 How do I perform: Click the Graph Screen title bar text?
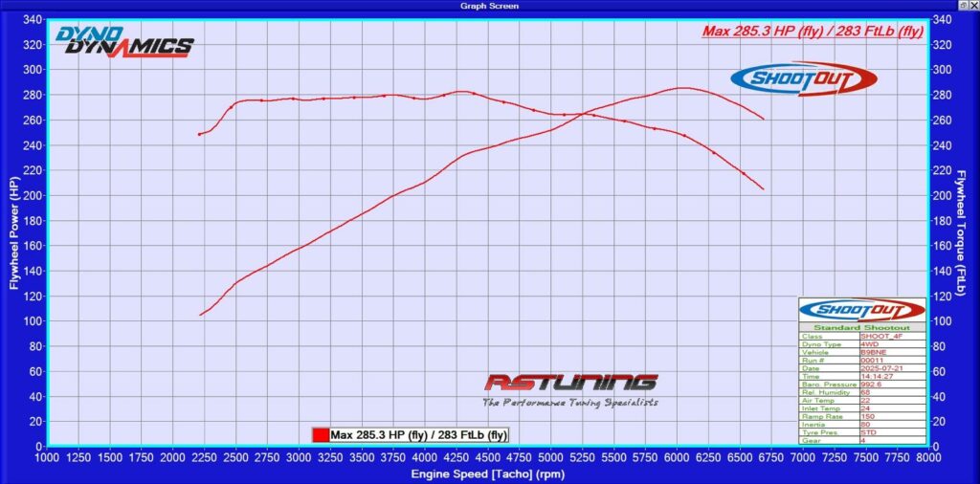click(489, 6)
